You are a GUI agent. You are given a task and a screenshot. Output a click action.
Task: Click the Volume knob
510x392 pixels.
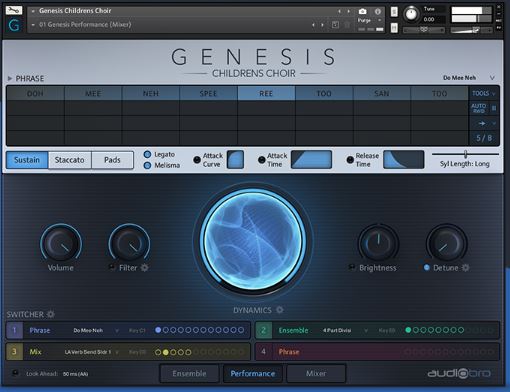[x=61, y=243]
